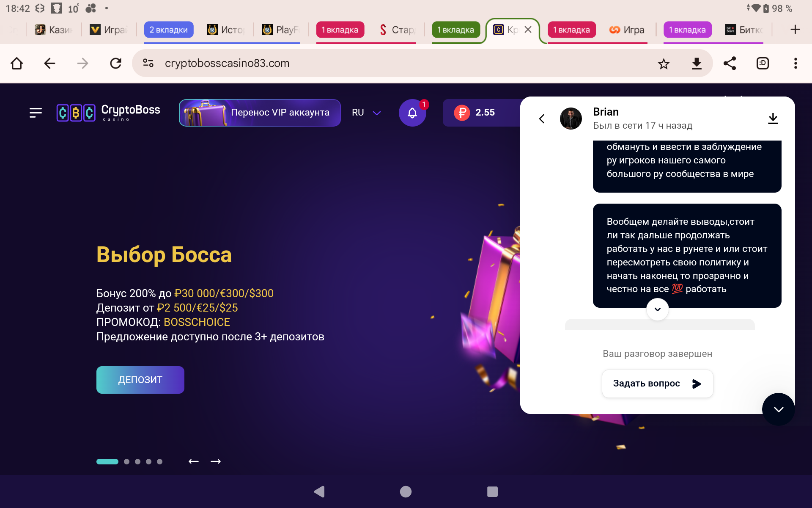Expand the RU language dropdown

366,113
